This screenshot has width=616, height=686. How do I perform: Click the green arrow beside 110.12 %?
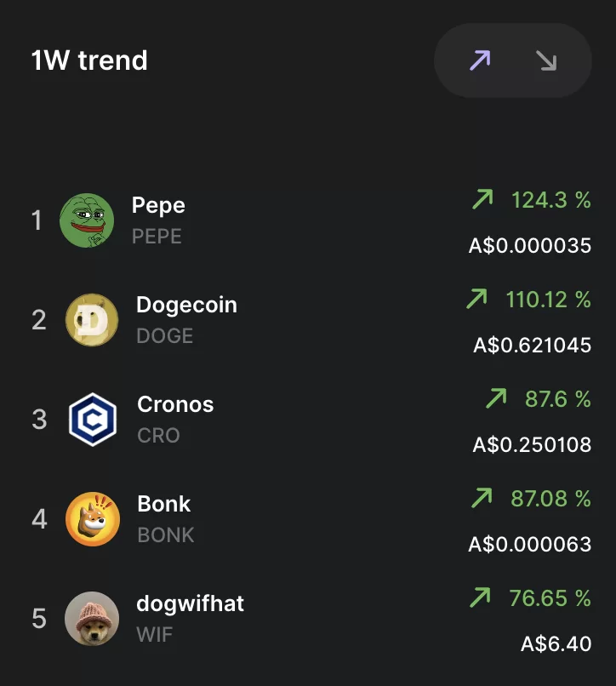(476, 299)
